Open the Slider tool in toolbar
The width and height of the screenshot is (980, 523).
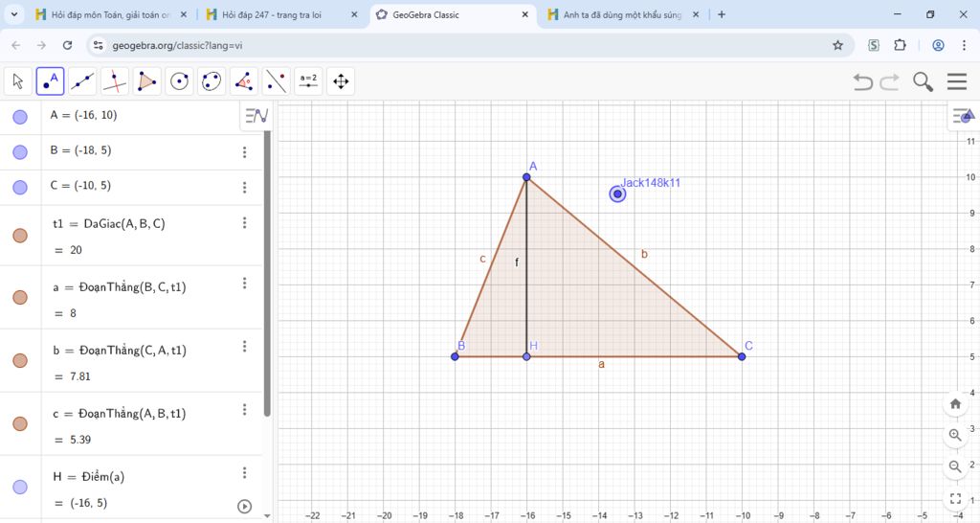[308, 81]
